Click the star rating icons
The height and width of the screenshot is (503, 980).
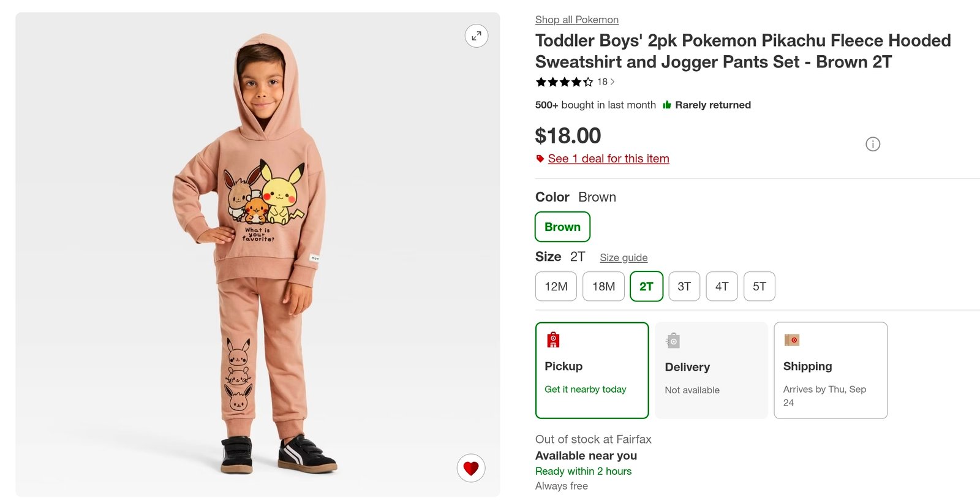(x=564, y=81)
